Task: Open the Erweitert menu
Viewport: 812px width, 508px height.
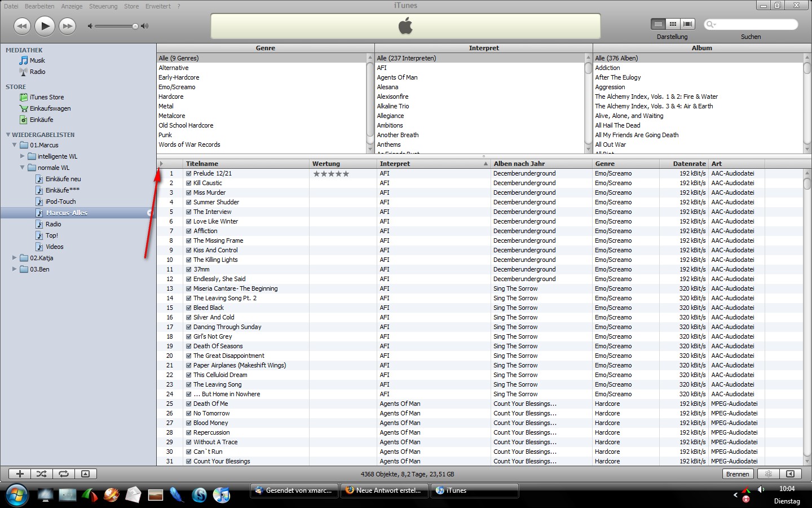Action: click(158, 6)
